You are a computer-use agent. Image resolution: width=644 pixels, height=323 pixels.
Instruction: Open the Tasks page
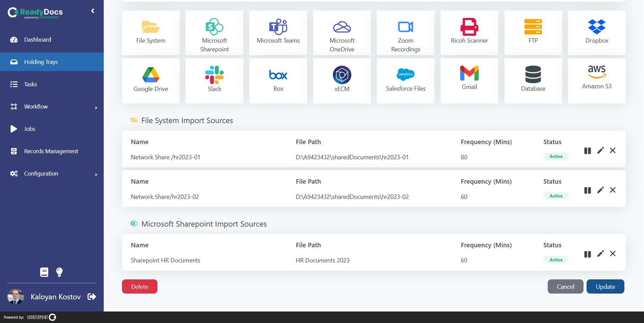tap(52, 84)
